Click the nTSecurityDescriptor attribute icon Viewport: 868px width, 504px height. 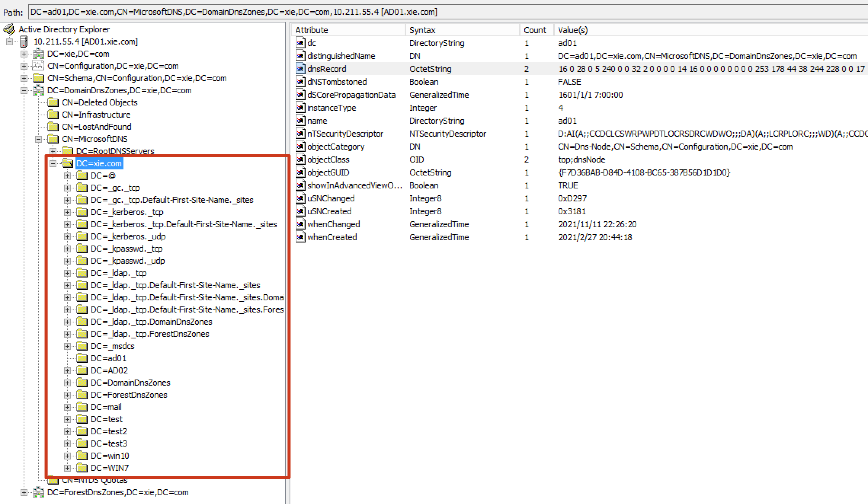click(301, 134)
